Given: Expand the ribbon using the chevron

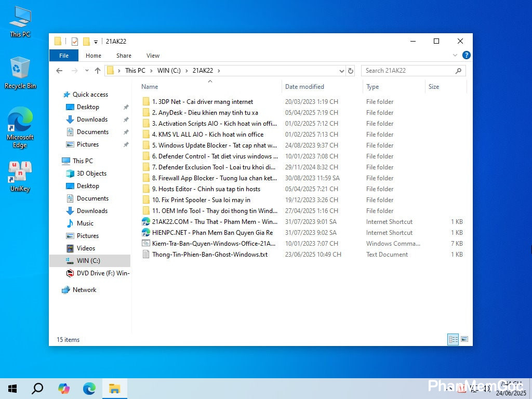Looking at the screenshot, I should coord(455,55).
